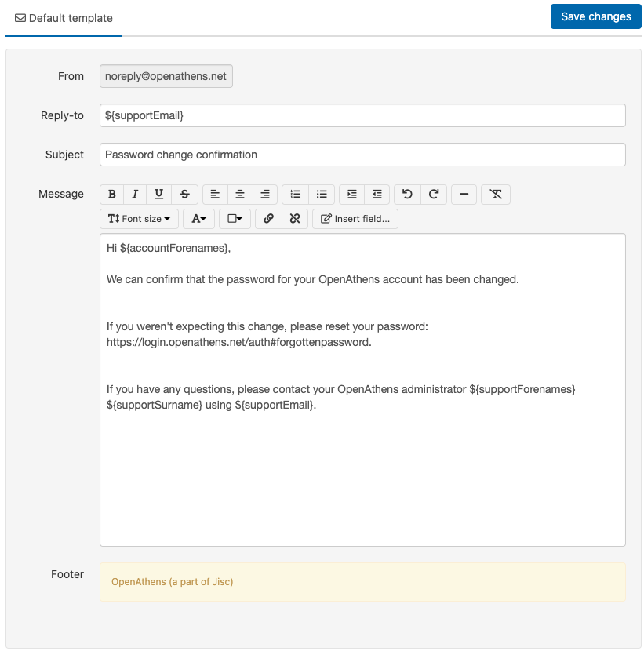Screen dimensions: 644x655
Task: Align text to the left
Action: click(215, 195)
